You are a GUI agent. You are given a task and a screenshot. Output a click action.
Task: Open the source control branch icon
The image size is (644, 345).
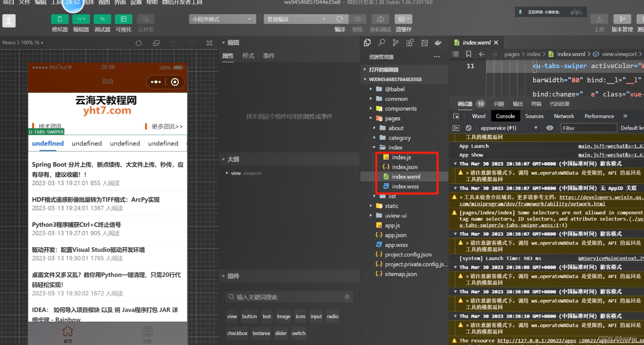click(x=396, y=43)
